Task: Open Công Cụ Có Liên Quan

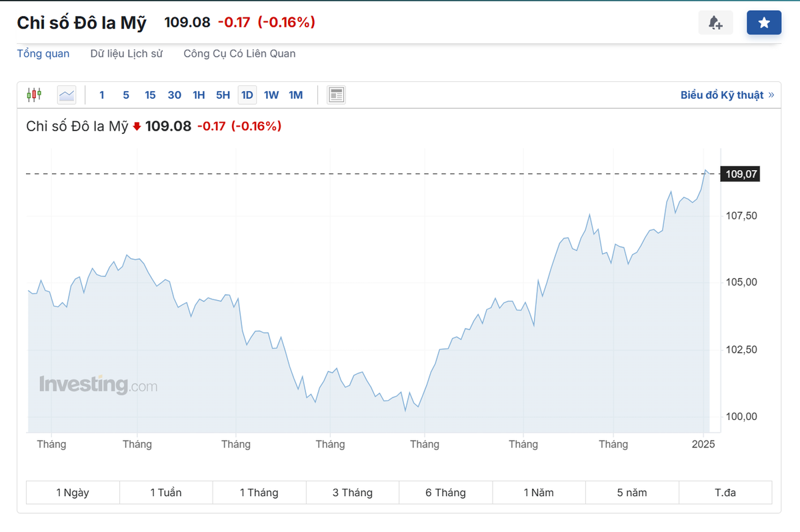Action: click(x=240, y=53)
